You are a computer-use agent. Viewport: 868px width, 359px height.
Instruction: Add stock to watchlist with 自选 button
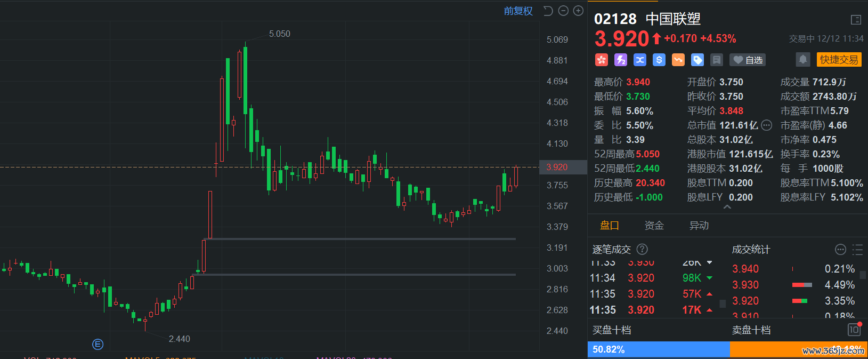(x=748, y=60)
